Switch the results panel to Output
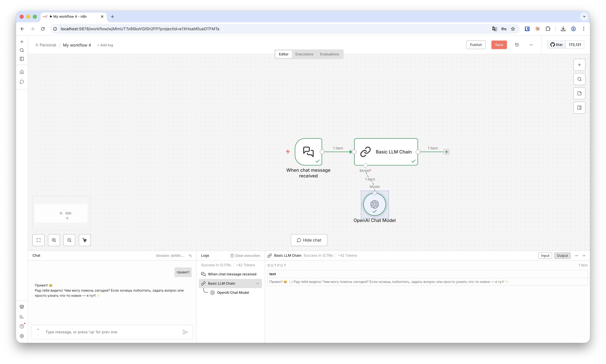Viewport: 606px width, 364px height. (x=562, y=255)
